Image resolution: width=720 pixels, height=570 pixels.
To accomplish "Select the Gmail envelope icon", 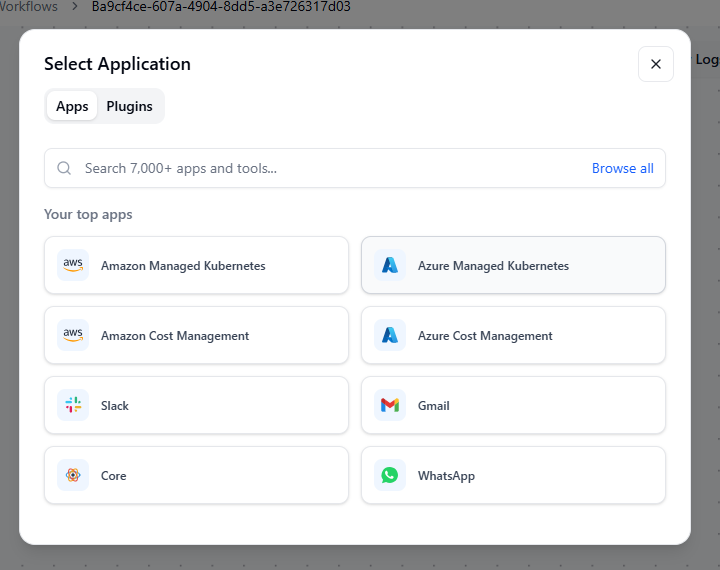I will point(390,406).
